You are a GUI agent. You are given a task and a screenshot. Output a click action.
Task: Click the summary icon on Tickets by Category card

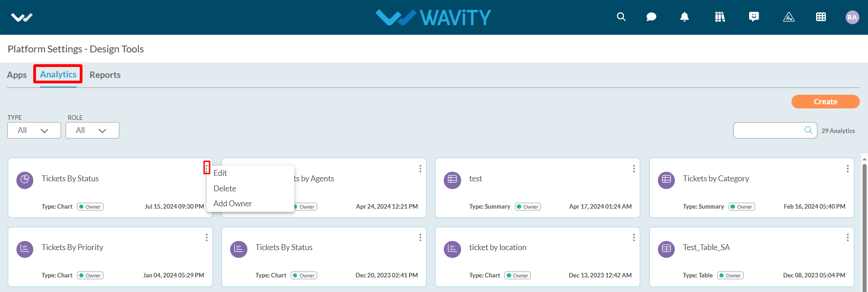[666, 180]
